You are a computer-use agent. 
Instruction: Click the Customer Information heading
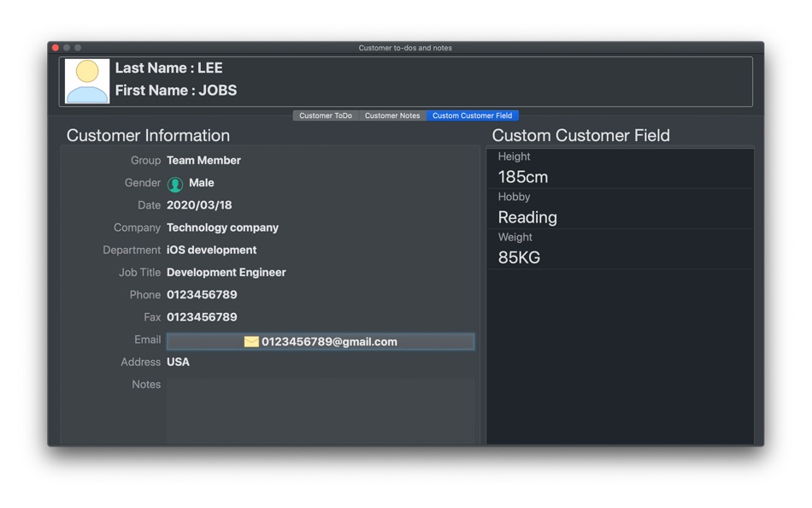click(x=148, y=135)
